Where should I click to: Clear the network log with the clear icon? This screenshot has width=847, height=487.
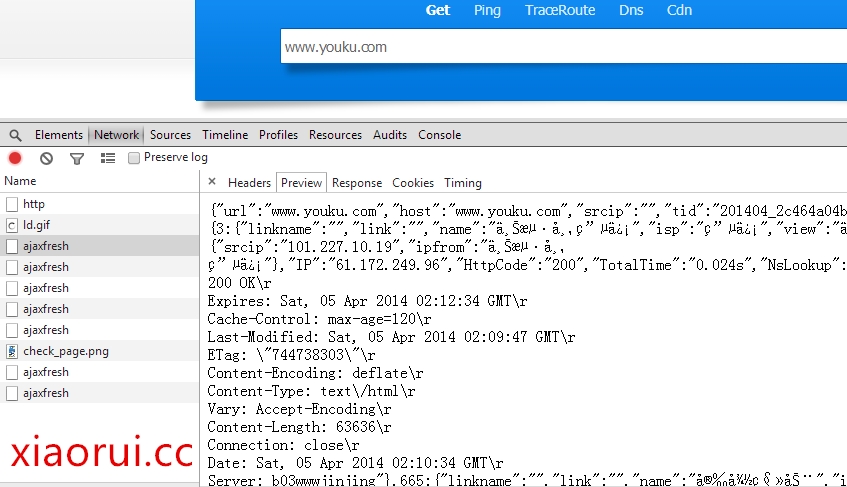[x=46, y=158]
